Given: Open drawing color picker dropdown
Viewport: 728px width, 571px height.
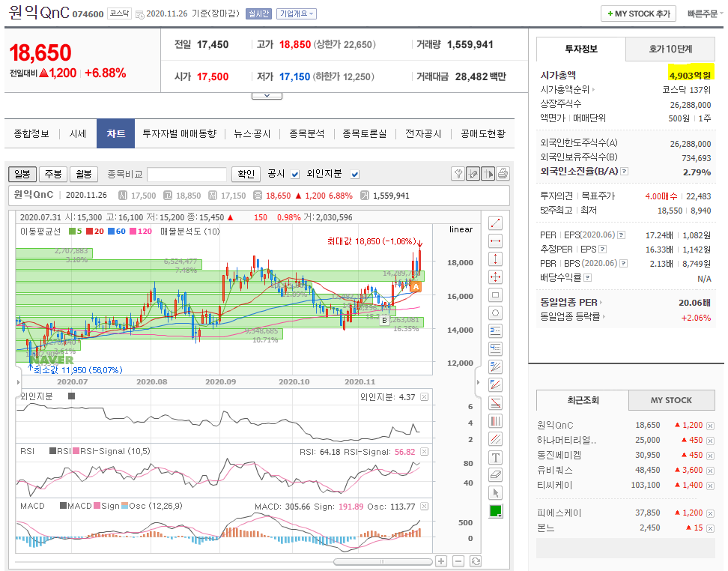Looking at the screenshot, I should 495,511.
